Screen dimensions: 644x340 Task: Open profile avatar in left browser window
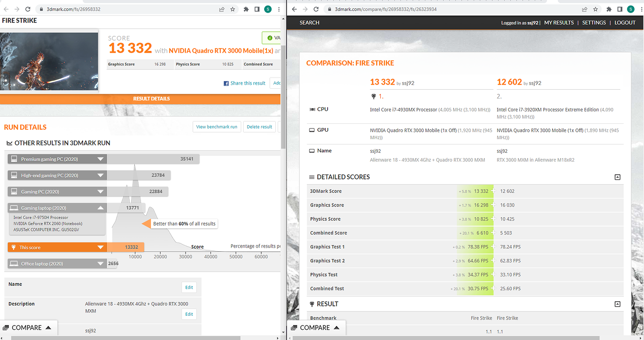pos(268,9)
